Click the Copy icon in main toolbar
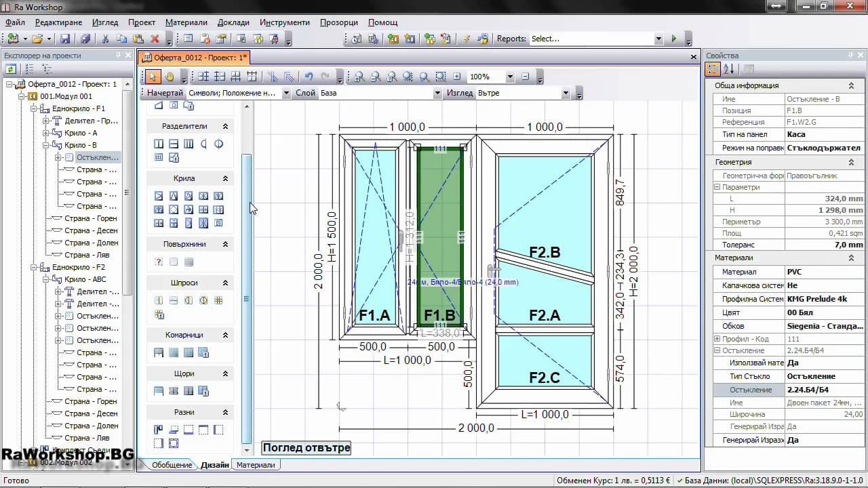This screenshot has height=488, width=868. point(122,39)
